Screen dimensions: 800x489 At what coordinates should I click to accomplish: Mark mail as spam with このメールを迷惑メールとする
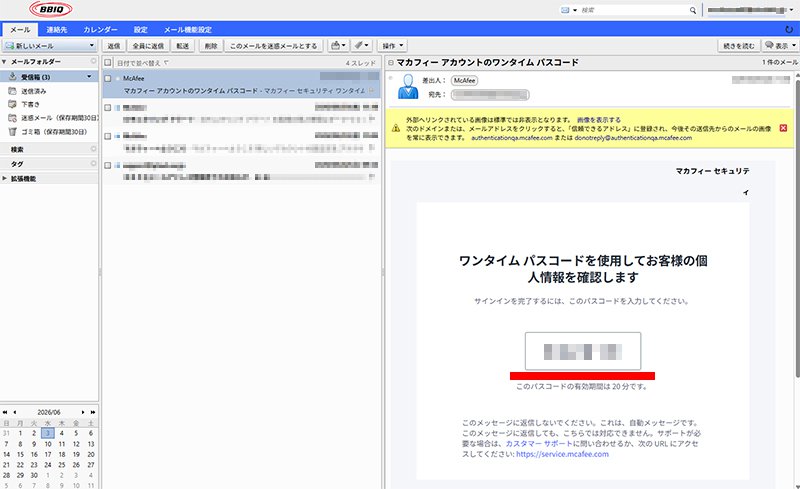click(x=273, y=46)
